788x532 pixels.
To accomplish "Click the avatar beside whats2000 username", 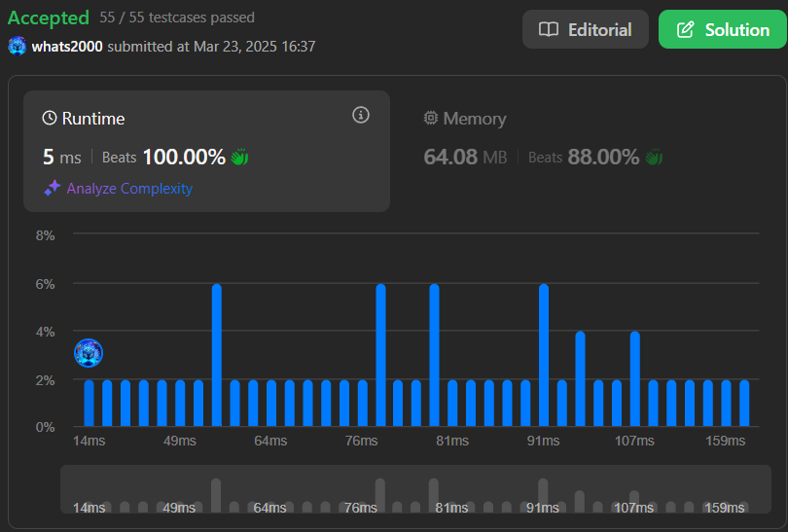I will [18, 47].
